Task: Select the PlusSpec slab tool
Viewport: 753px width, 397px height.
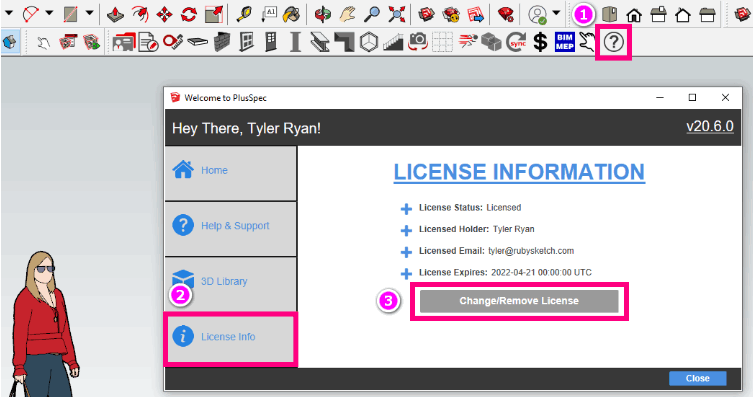Action: [197, 42]
